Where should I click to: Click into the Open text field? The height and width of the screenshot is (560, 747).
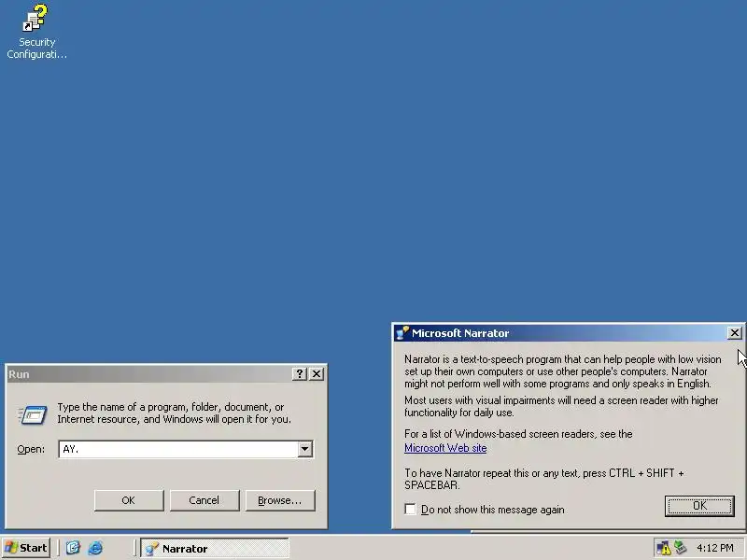tap(178, 449)
